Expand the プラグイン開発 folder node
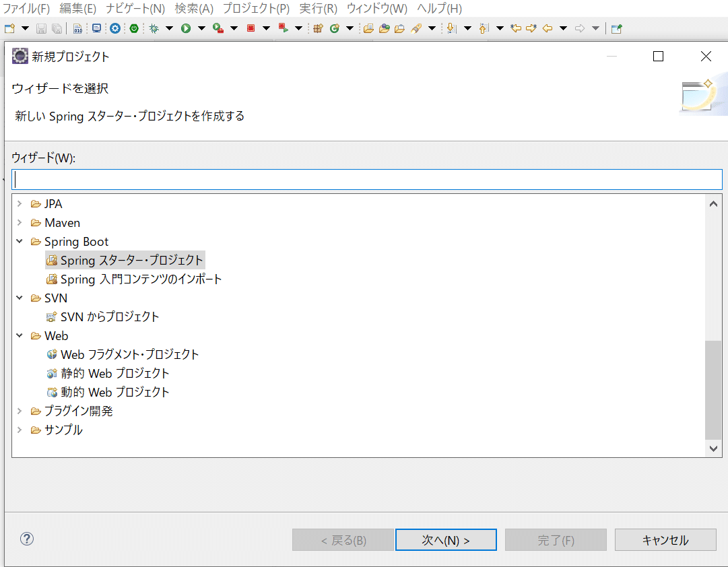728x567 pixels. pyautogui.click(x=20, y=411)
